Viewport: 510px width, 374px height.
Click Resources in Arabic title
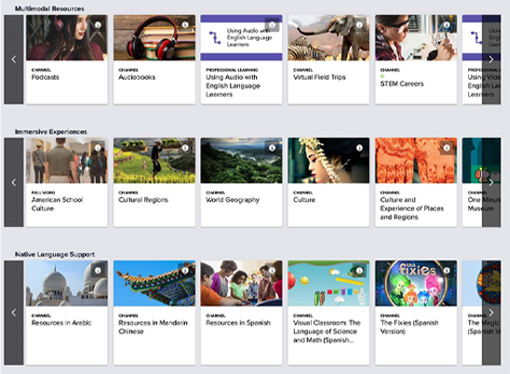pyautogui.click(x=61, y=323)
